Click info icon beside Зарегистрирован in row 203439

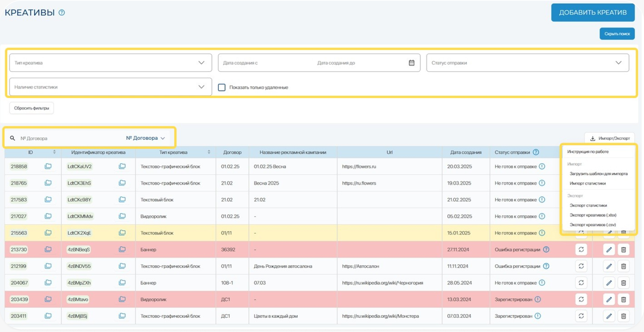click(x=538, y=299)
